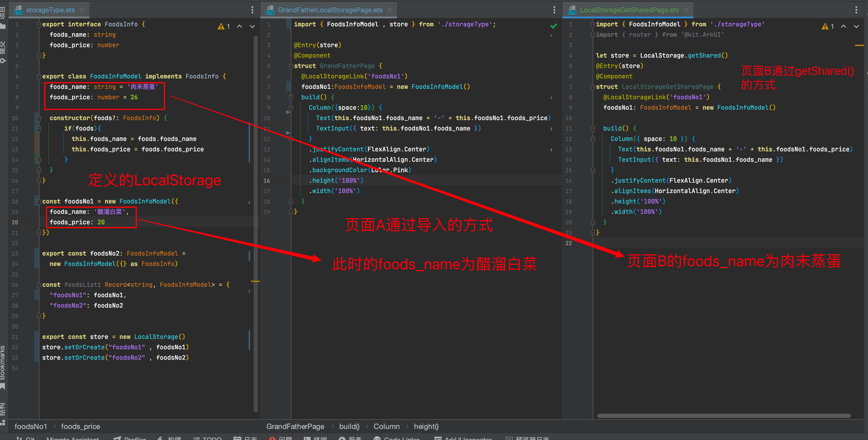868x440 pixels.
Task: Click '@kit.ArkUI' import string
Action: coord(702,35)
